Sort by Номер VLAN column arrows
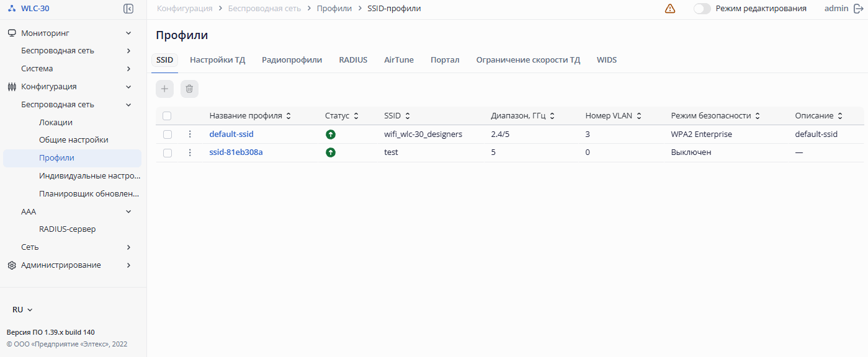Viewport: 868px width, 357px height. pos(639,116)
